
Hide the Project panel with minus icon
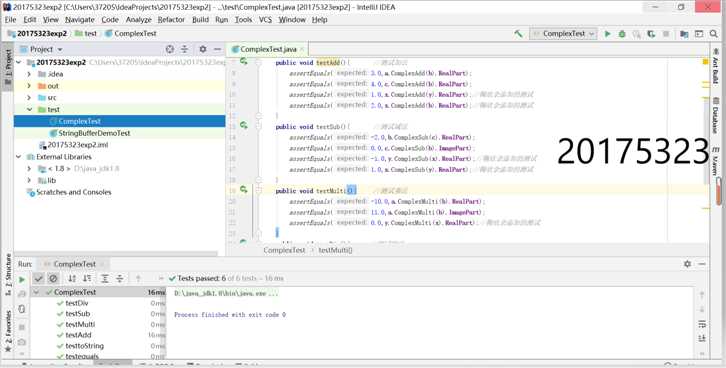(217, 49)
